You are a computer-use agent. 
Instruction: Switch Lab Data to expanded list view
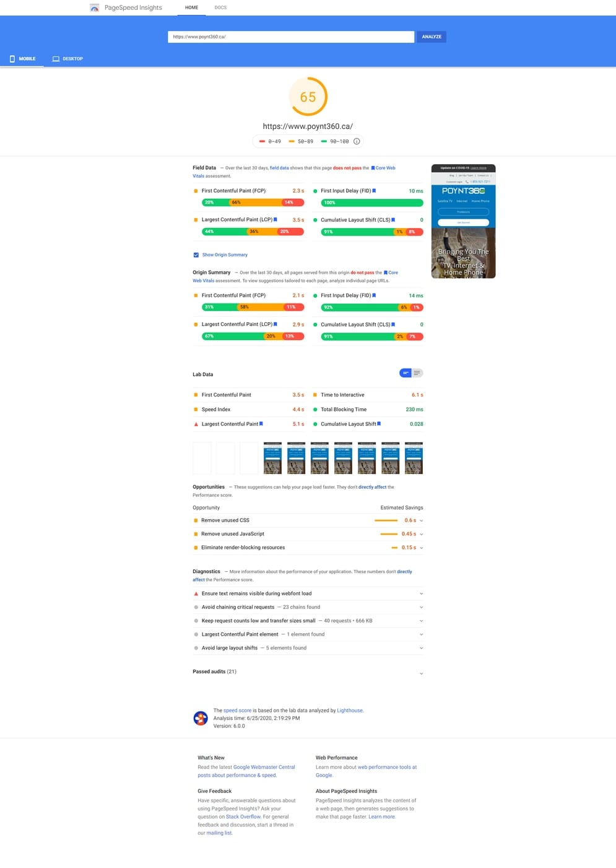417,373
